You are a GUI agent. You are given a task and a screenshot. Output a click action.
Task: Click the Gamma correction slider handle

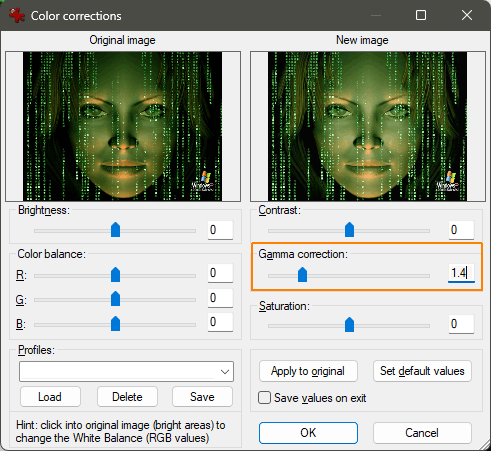point(302,274)
